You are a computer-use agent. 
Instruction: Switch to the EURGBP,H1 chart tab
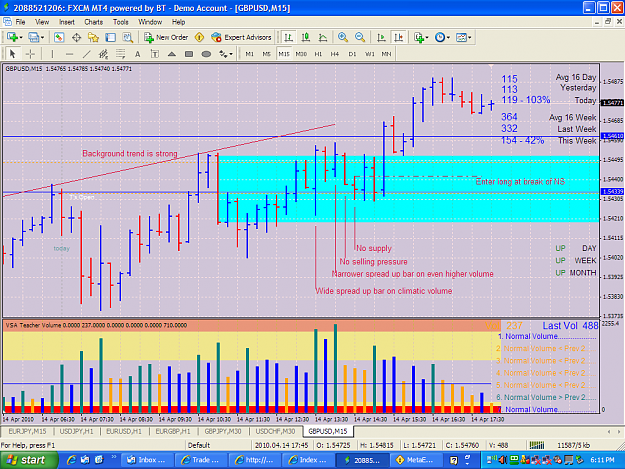tap(173, 431)
